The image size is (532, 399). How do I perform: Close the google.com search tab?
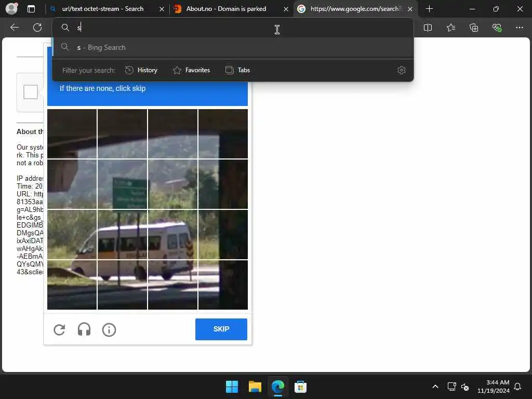pyautogui.click(x=410, y=9)
